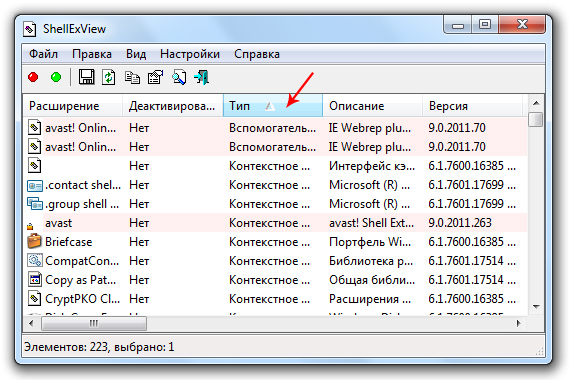Screen dimensions: 569x380
Task: Click Нет in the Briefcase row
Action: pyautogui.click(x=139, y=242)
